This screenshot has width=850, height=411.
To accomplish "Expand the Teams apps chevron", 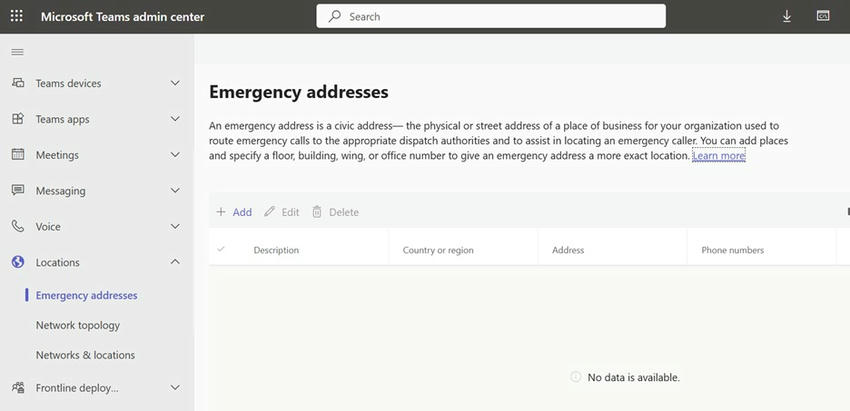I will click(175, 119).
